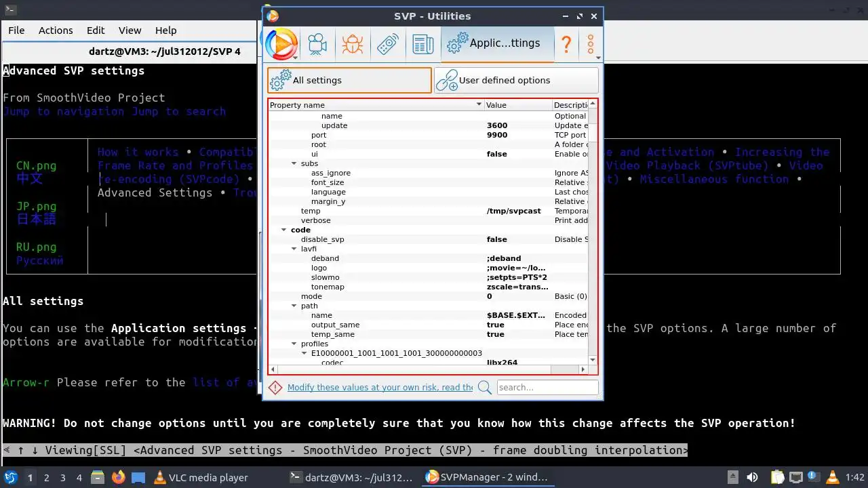Click the Description column header
This screenshot has width=868, height=488.
click(x=570, y=104)
